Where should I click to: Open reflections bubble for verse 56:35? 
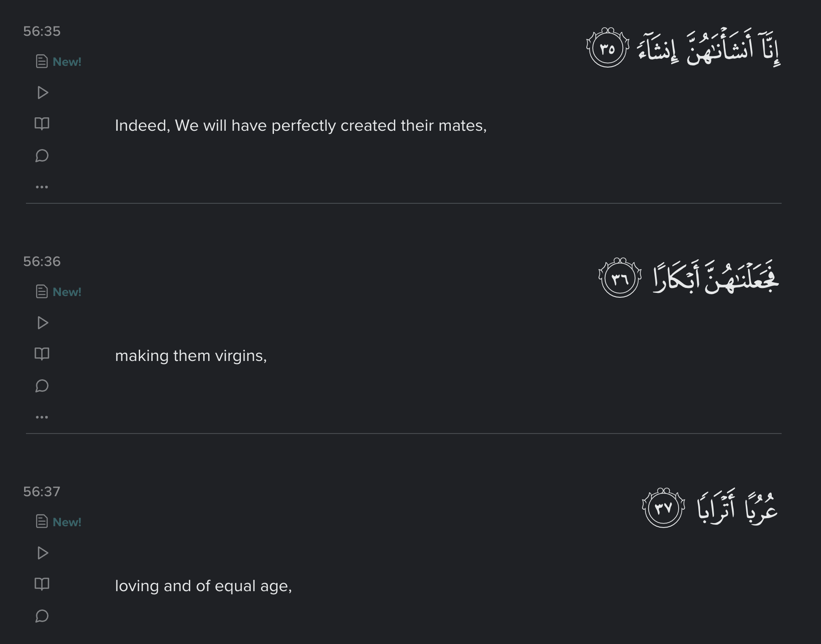coord(42,156)
